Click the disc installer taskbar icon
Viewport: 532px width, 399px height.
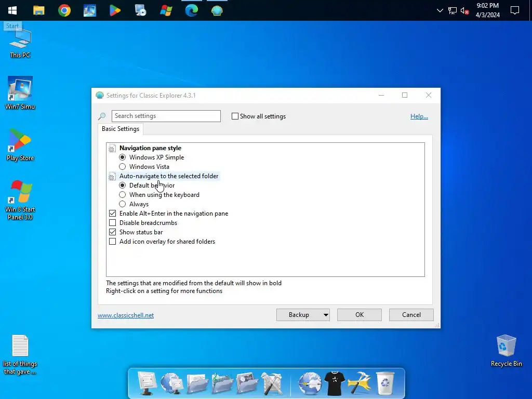coord(140,10)
